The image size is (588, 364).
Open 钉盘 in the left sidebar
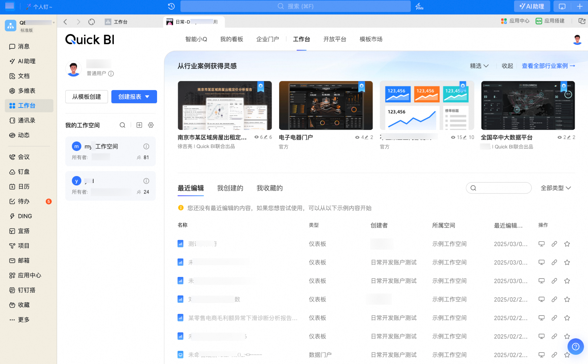click(x=24, y=172)
